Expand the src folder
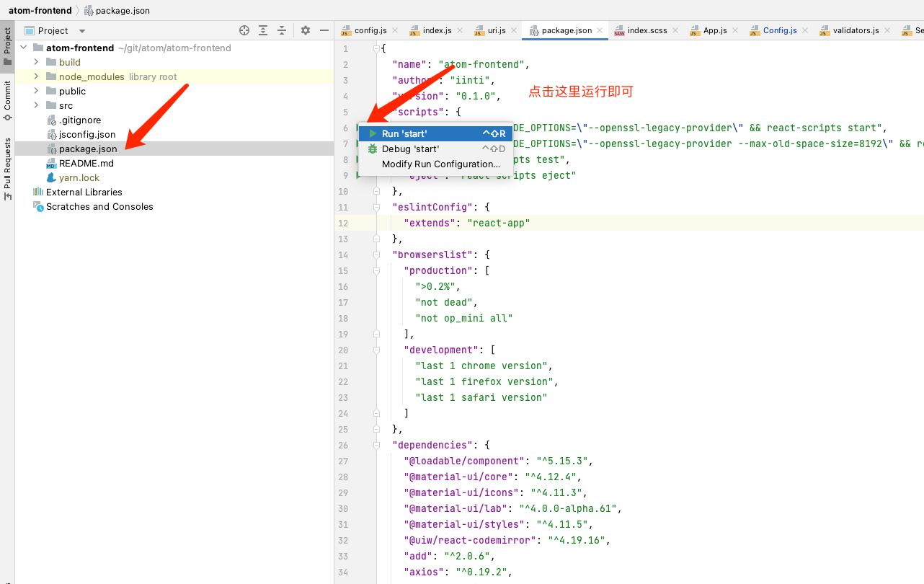 (36, 105)
